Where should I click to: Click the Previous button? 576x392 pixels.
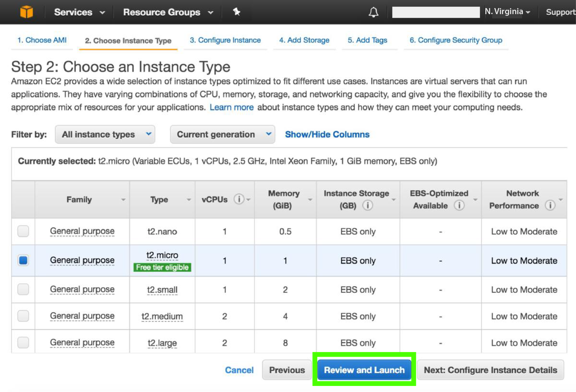coord(287,370)
